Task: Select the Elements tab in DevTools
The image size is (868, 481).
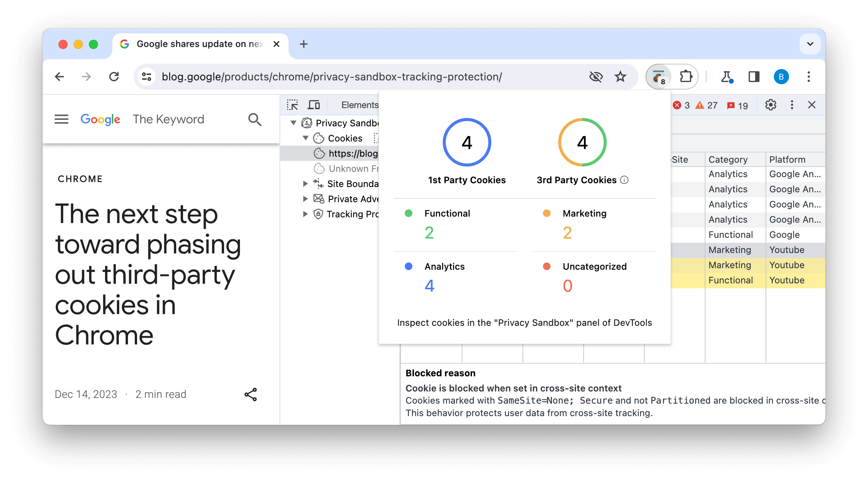Action: pos(360,105)
